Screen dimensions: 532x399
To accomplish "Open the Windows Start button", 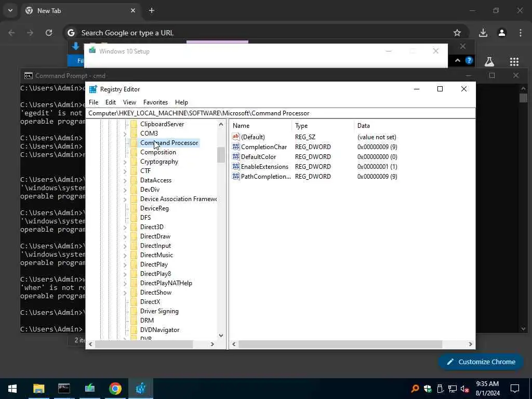I will click(12, 389).
